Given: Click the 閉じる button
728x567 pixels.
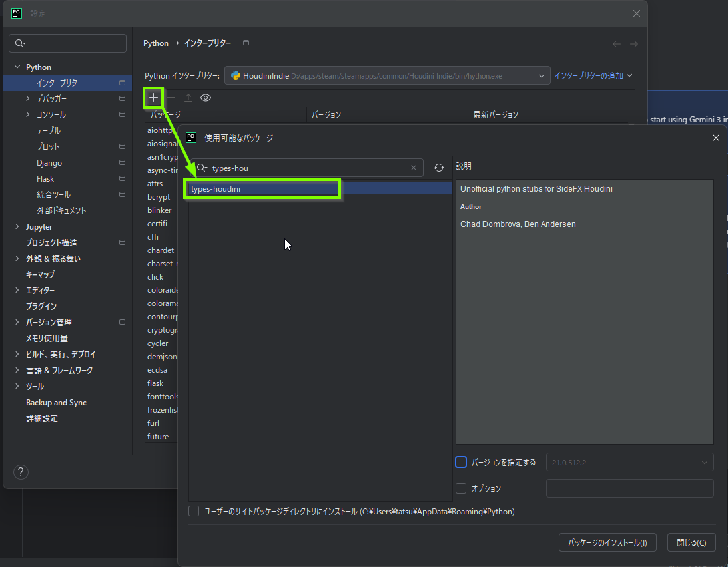Looking at the screenshot, I should (x=691, y=542).
